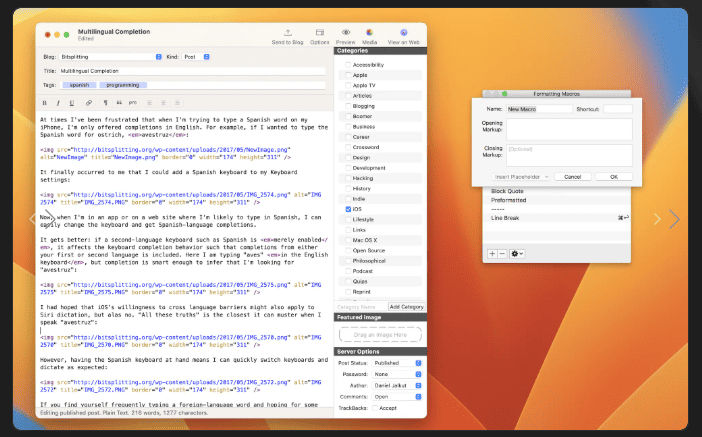Select the dashed separator macro row

click(556, 209)
